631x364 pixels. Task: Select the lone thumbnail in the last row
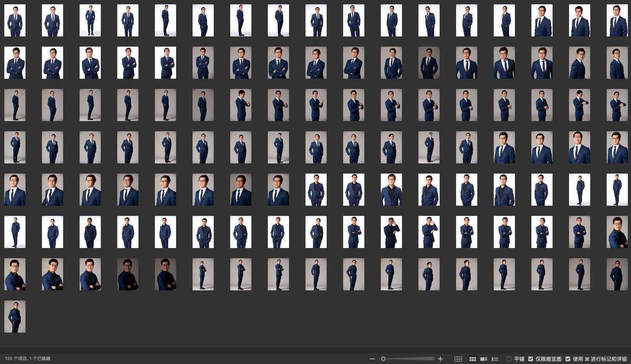point(15,317)
